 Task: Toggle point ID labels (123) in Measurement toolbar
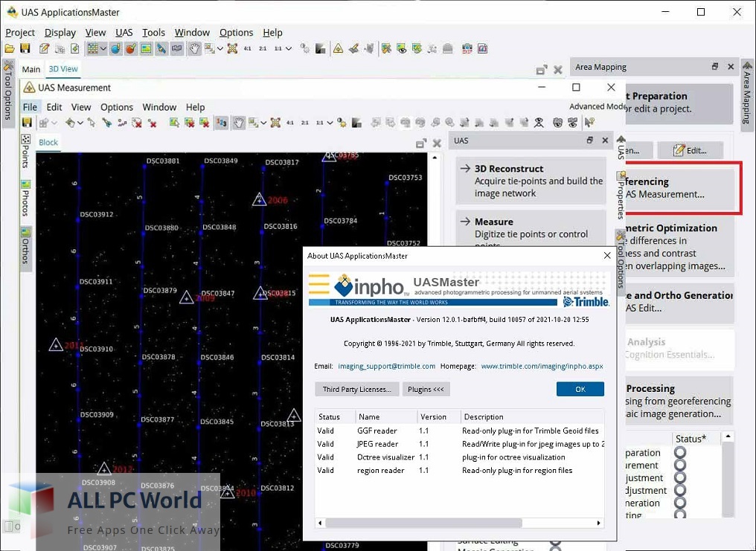[222, 123]
